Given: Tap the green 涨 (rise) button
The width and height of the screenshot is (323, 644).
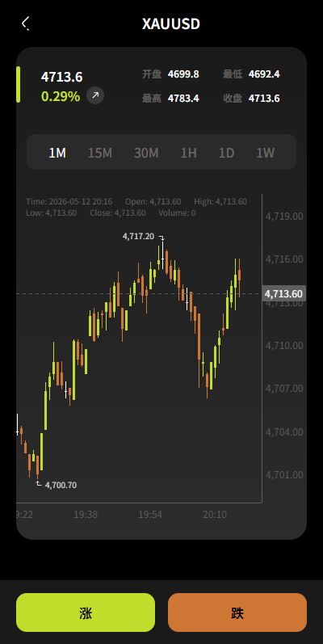Looking at the screenshot, I should tap(86, 612).
